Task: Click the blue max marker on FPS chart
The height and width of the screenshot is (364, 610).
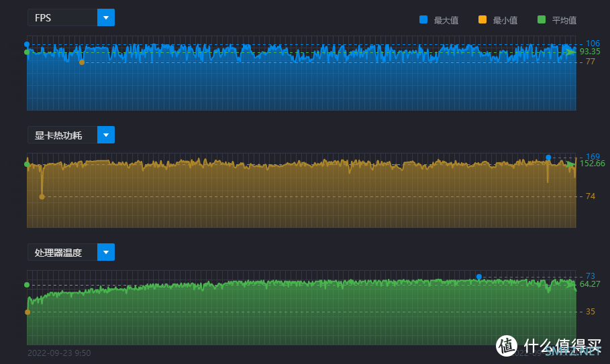Action: click(x=27, y=44)
